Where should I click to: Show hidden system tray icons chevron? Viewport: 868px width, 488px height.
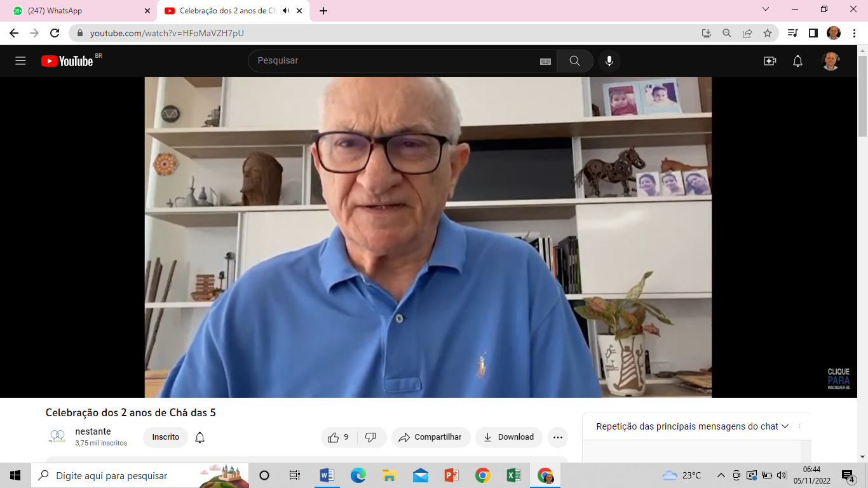[721, 475]
